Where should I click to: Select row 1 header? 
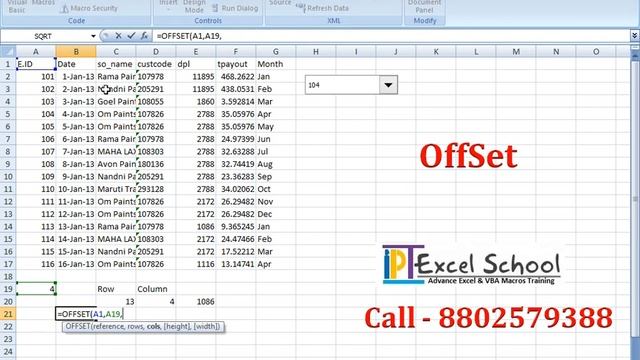8,64
